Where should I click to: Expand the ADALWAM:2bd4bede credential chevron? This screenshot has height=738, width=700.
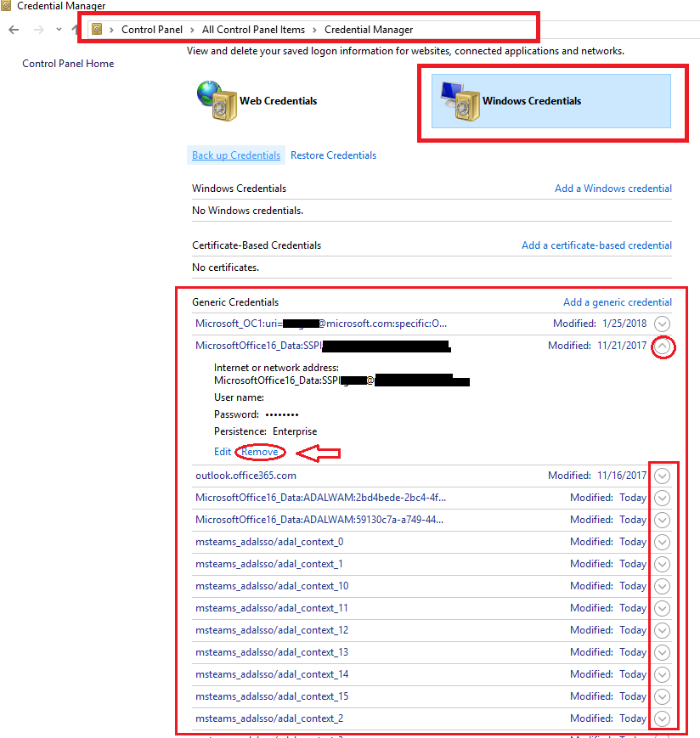662,498
